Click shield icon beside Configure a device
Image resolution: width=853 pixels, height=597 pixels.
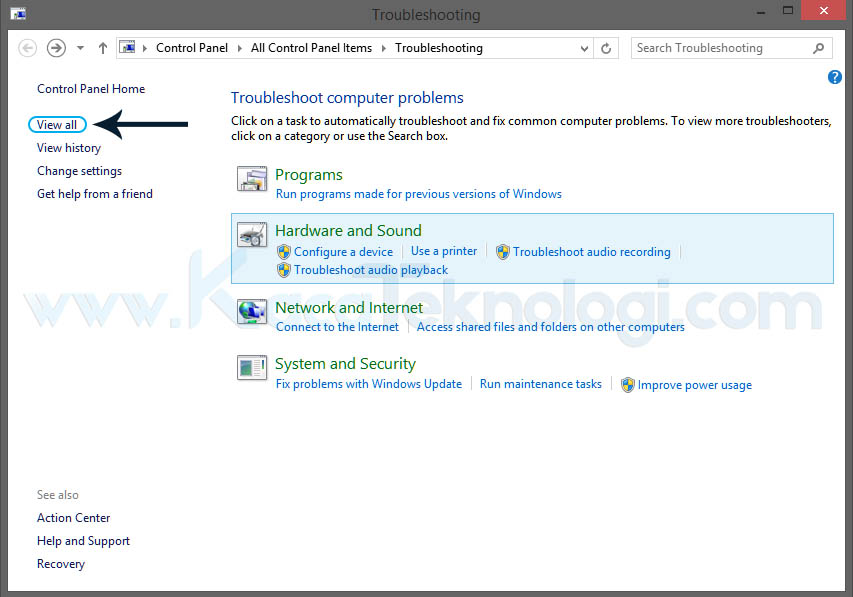[x=284, y=251]
